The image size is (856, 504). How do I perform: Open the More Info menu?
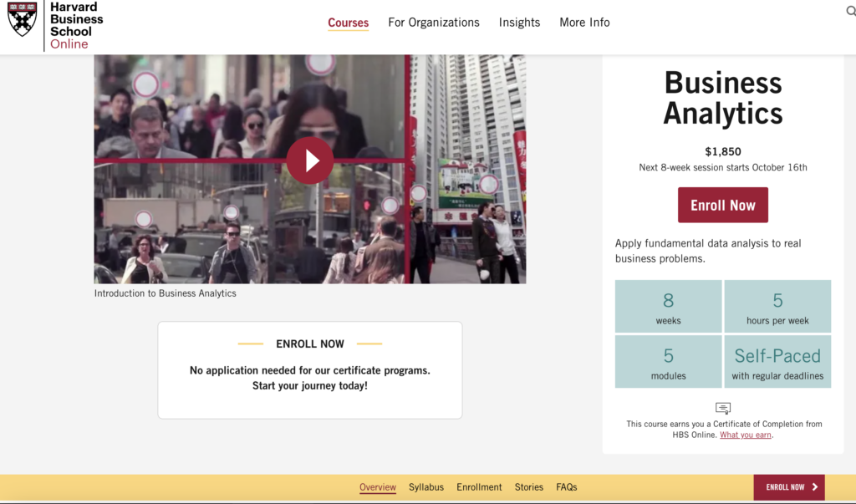pos(584,23)
